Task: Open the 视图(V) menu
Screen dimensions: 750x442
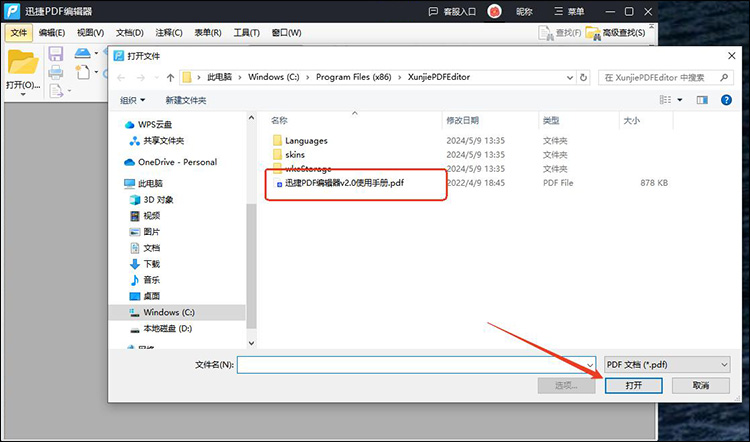Action: click(x=90, y=33)
